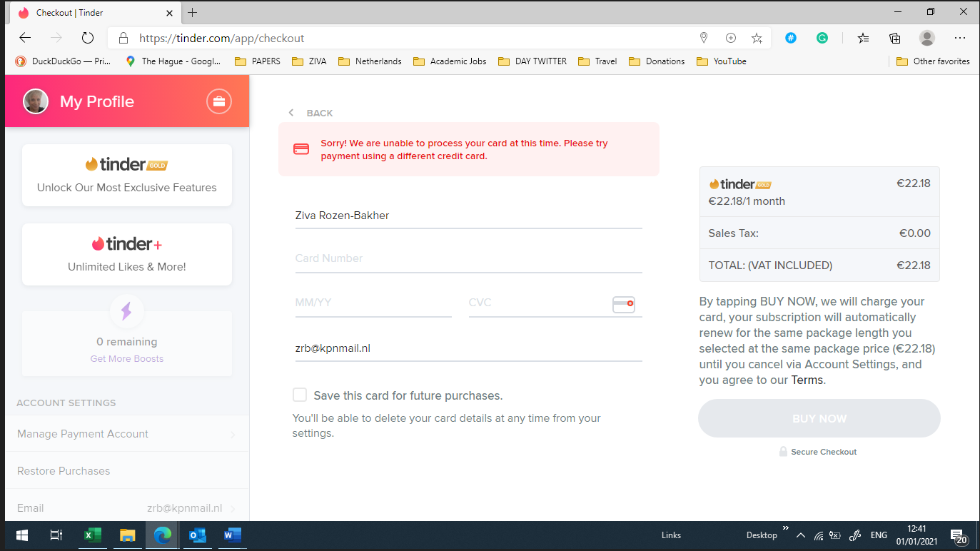
Task: Open Wi-Fi network tray icon
Action: click(819, 535)
